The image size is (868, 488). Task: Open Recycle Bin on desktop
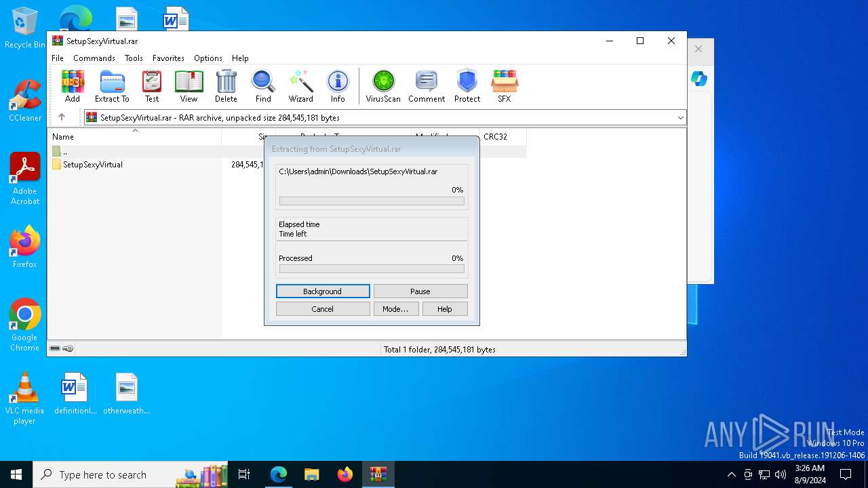pyautogui.click(x=24, y=28)
